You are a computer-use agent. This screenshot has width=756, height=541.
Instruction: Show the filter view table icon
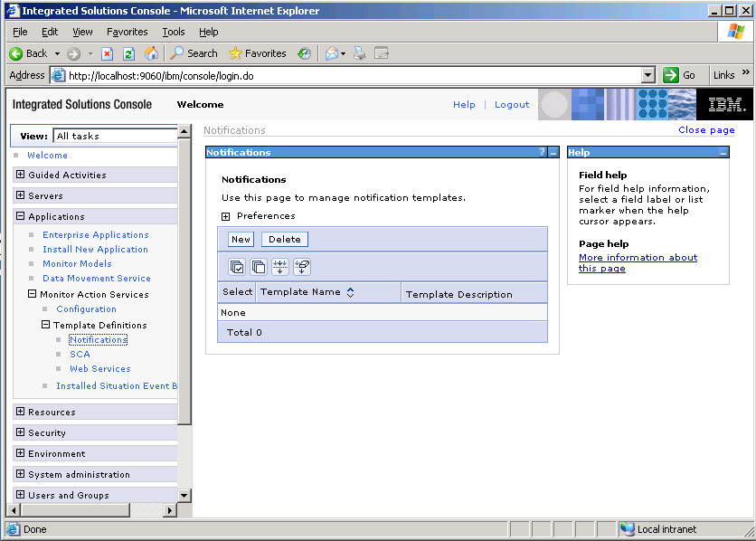tap(280, 267)
